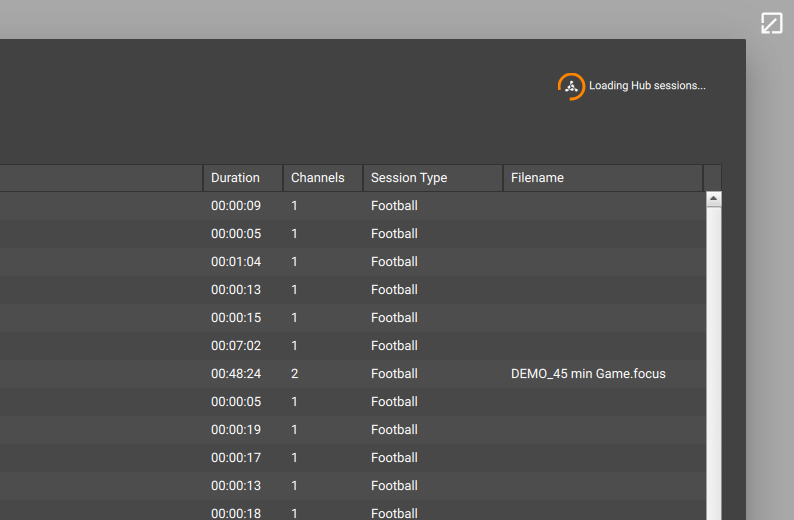Click the orange Hub loading spinner icon
The image size is (794, 520).
[x=571, y=87]
